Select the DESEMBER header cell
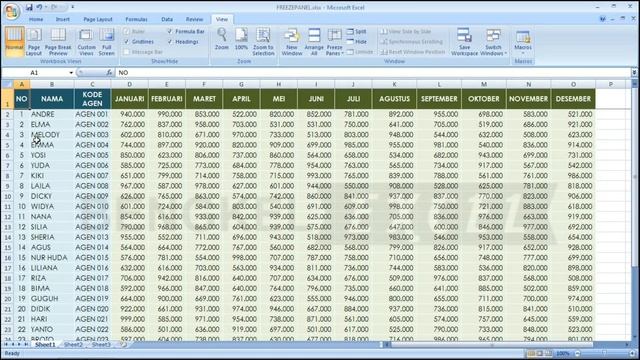This screenshot has height=360, width=640. click(x=573, y=99)
